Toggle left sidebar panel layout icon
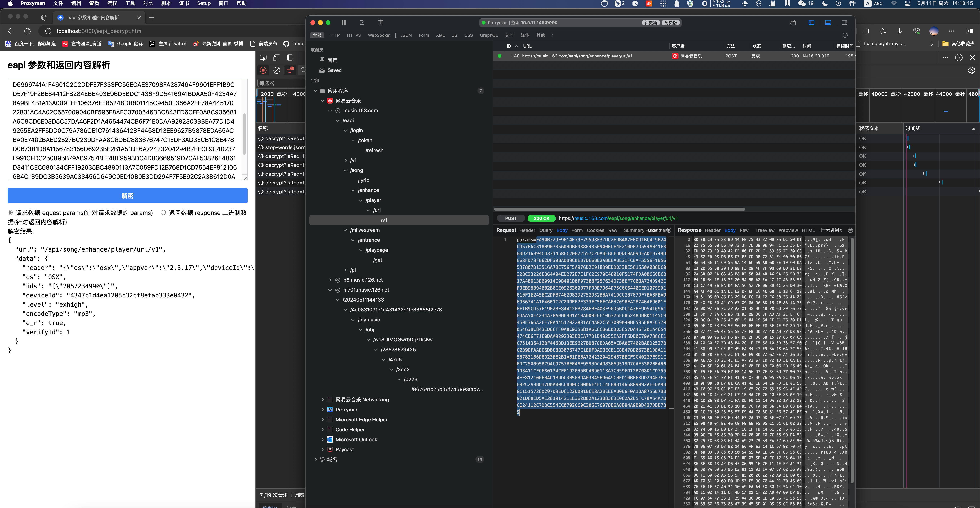980x508 pixels. (812, 22)
